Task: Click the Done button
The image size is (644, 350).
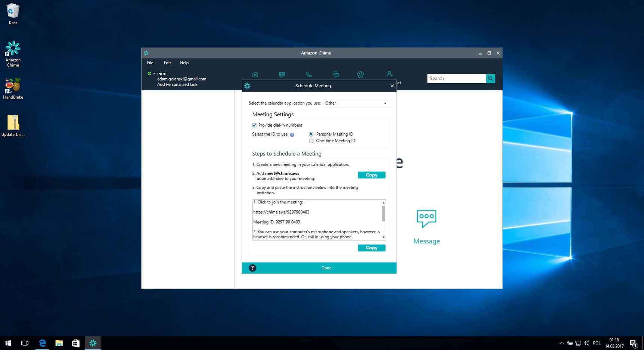Action: click(x=326, y=268)
